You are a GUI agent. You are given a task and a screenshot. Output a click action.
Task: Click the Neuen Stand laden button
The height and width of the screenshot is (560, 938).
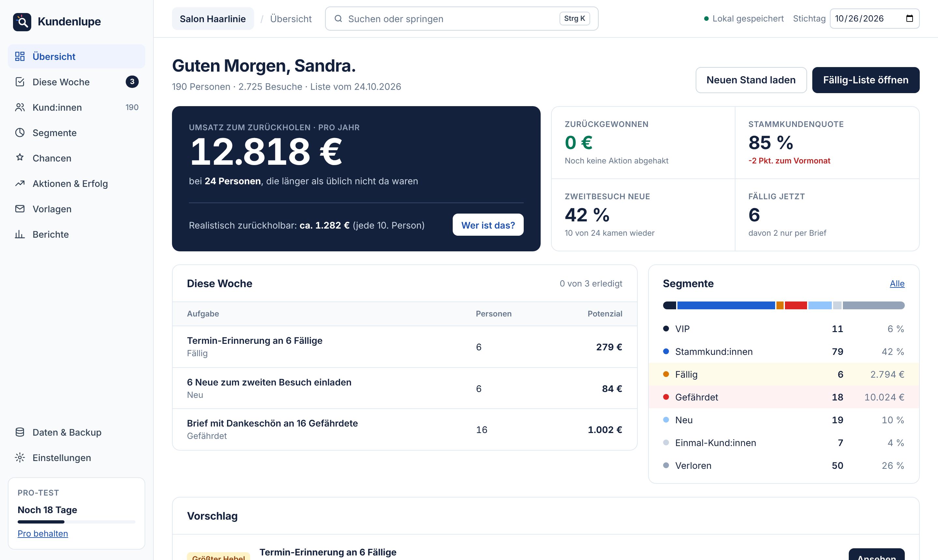tap(751, 80)
